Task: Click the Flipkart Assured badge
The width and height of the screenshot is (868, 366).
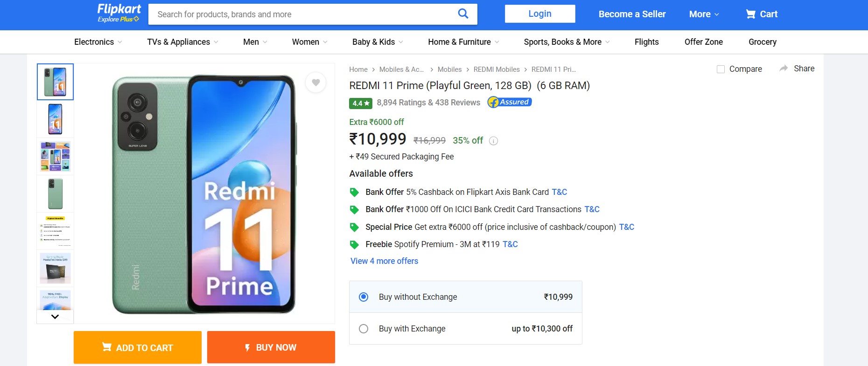Action: [509, 102]
